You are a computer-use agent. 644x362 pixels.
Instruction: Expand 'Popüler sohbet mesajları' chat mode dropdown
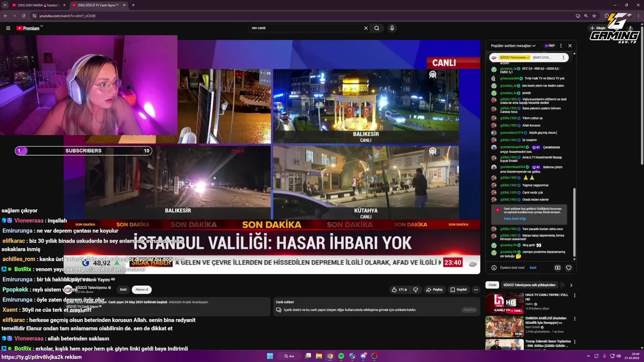point(513,46)
